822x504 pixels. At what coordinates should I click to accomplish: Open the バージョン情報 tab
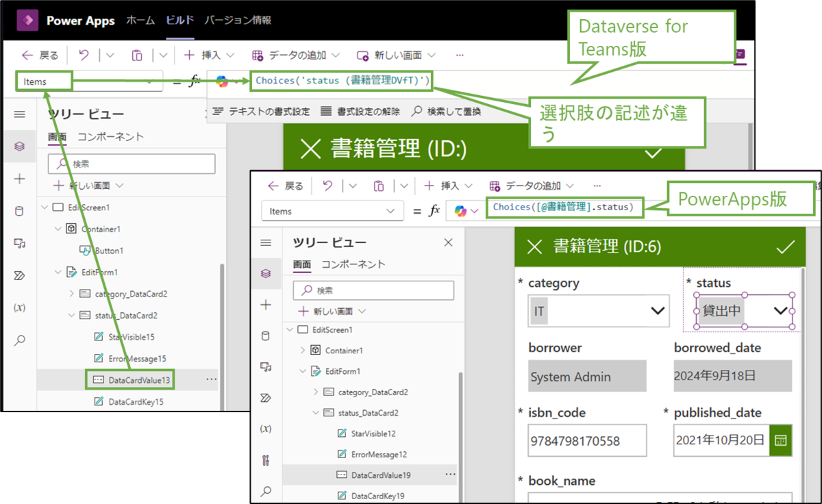(238, 20)
